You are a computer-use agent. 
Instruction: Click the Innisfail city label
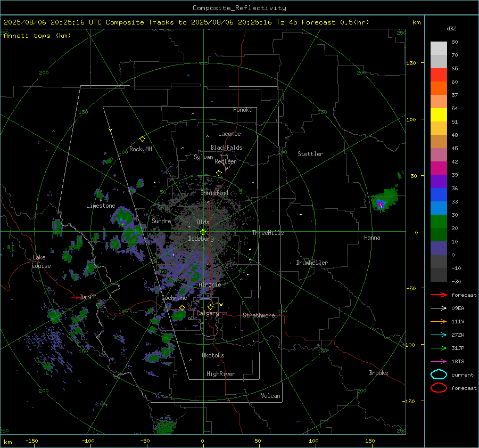[214, 193]
